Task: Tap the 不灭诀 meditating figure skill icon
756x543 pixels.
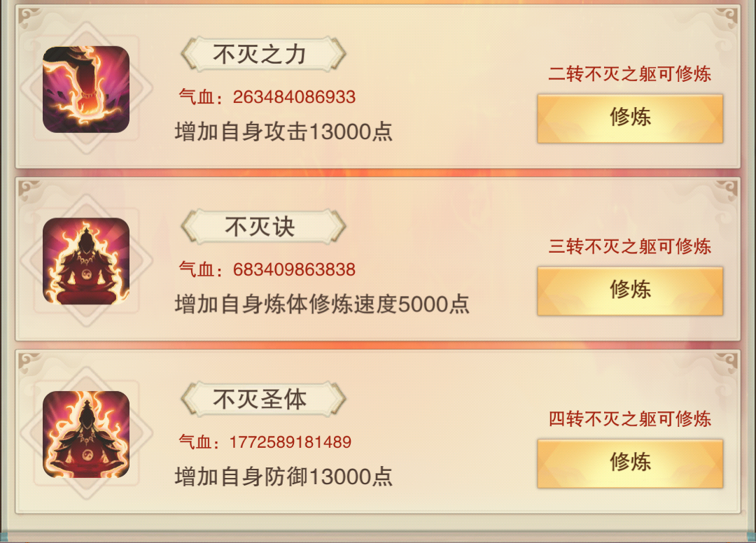Action: [x=86, y=261]
